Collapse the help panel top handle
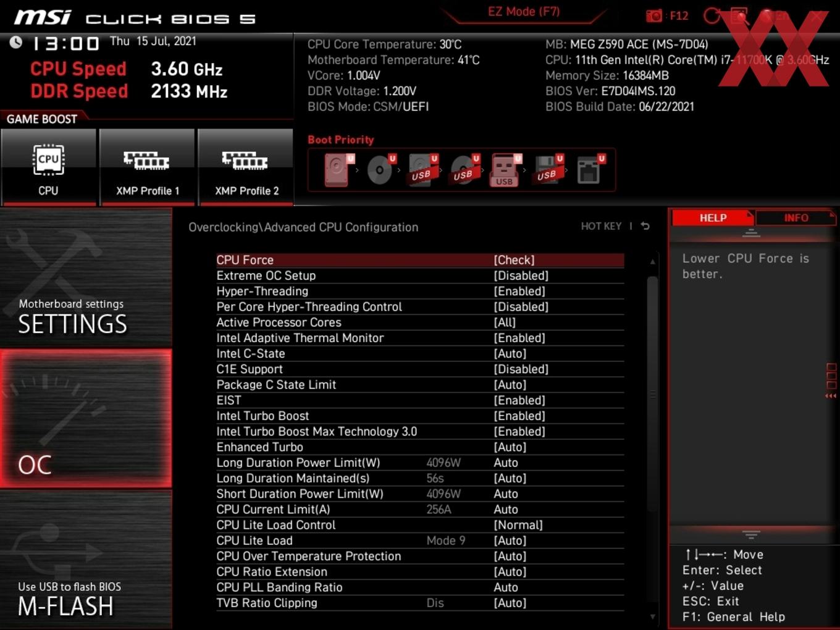Screen dimensions: 840x630 (751, 233)
